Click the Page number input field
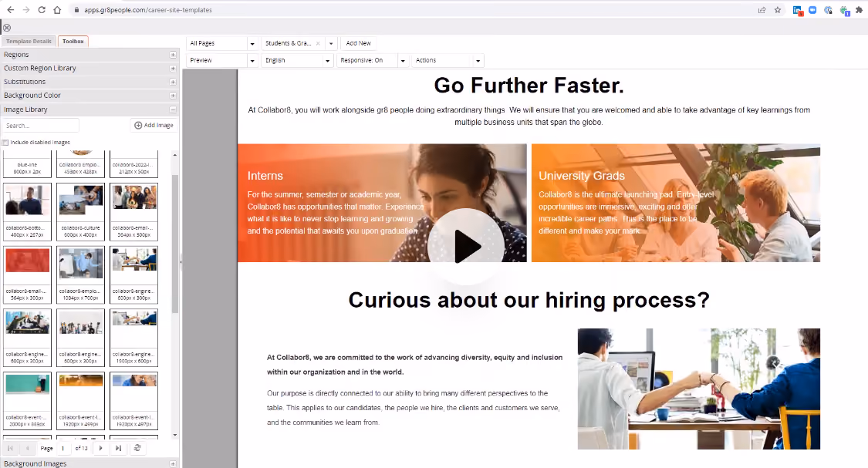This screenshot has height=468, width=868. pos(64,448)
